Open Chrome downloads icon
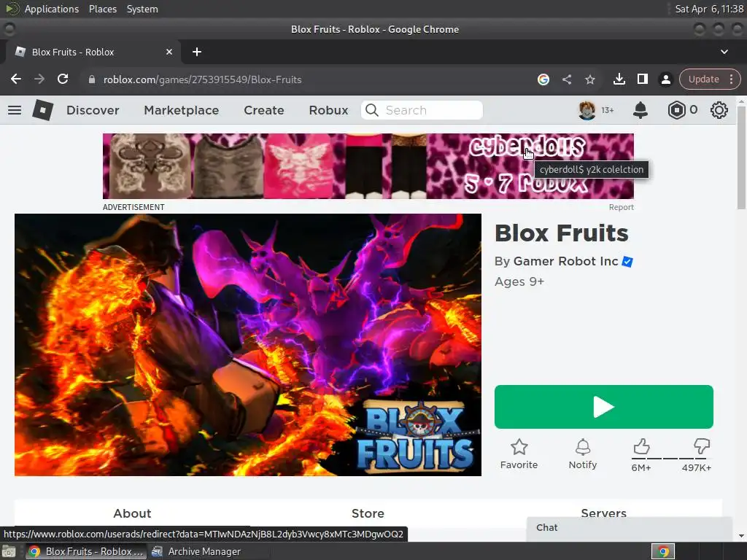The width and height of the screenshot is (747, 560). coord(619,79)
